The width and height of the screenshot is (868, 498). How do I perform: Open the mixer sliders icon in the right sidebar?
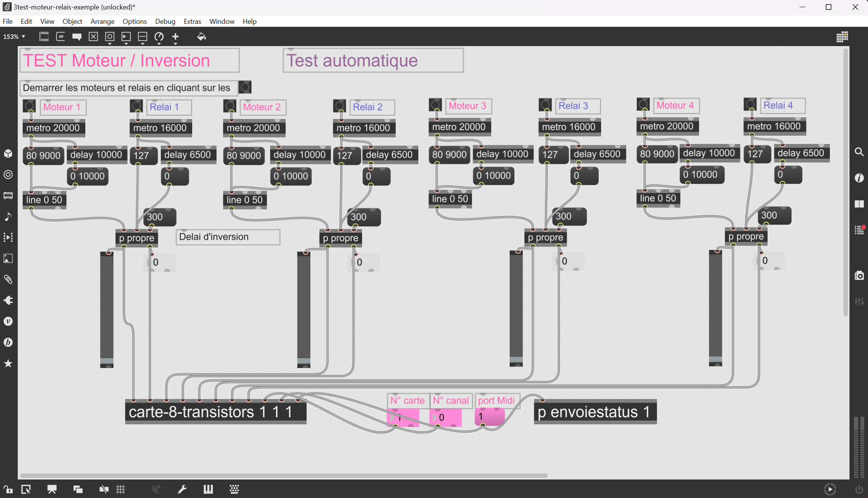(x=859, y=301)
